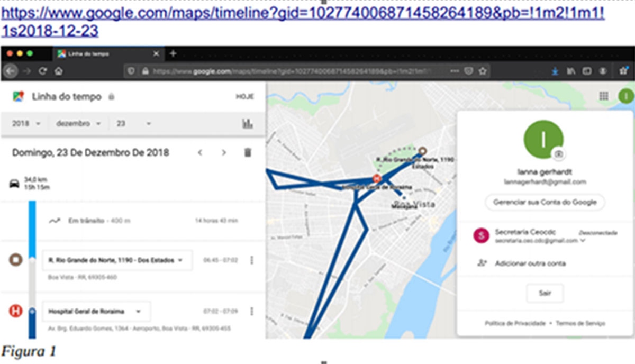Screen dimensions: 635x364
Task: Select the 'Linha do tempo' browser tab
Action: (x=108, y=54)
